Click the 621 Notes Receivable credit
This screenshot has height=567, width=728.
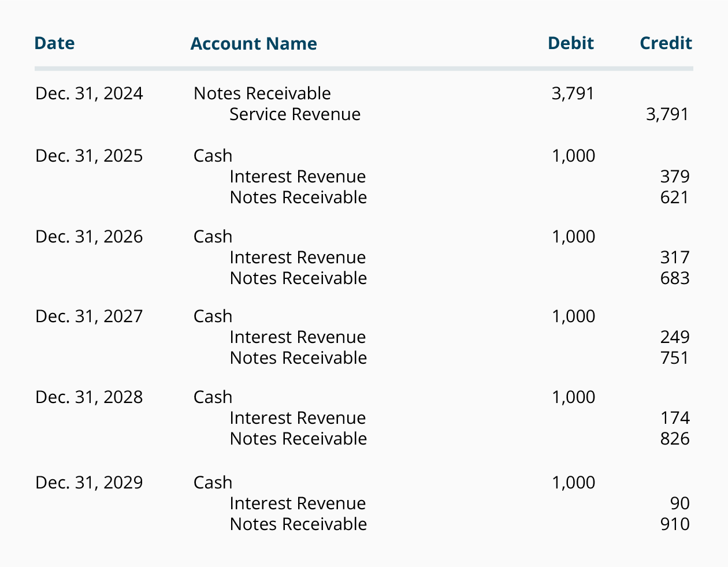[675, 197]
